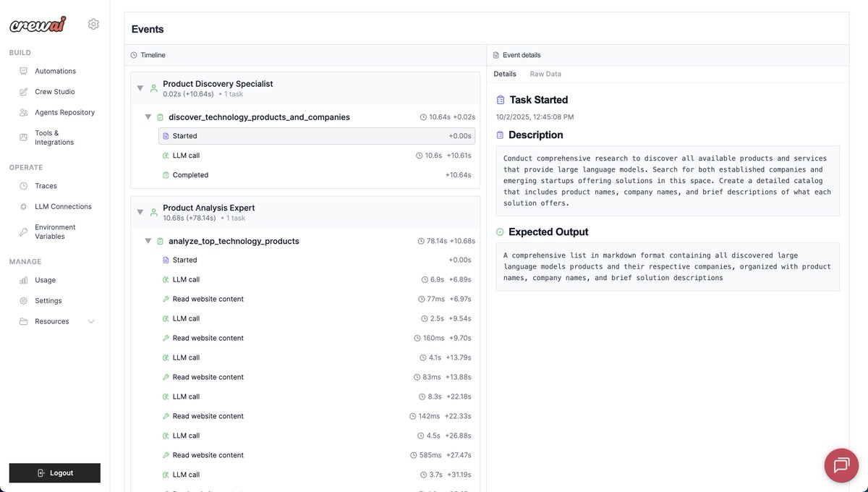Select the Started event under analyze task
Image resolution: width=868 pixels, height=492 pixels.
pyautogui.click(x=317, y=260)
